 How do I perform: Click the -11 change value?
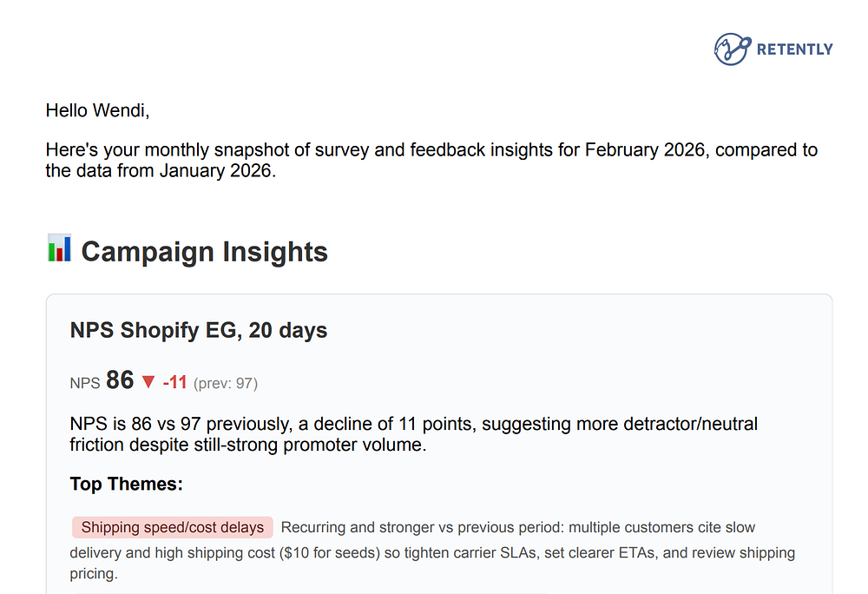pos(174,383)
